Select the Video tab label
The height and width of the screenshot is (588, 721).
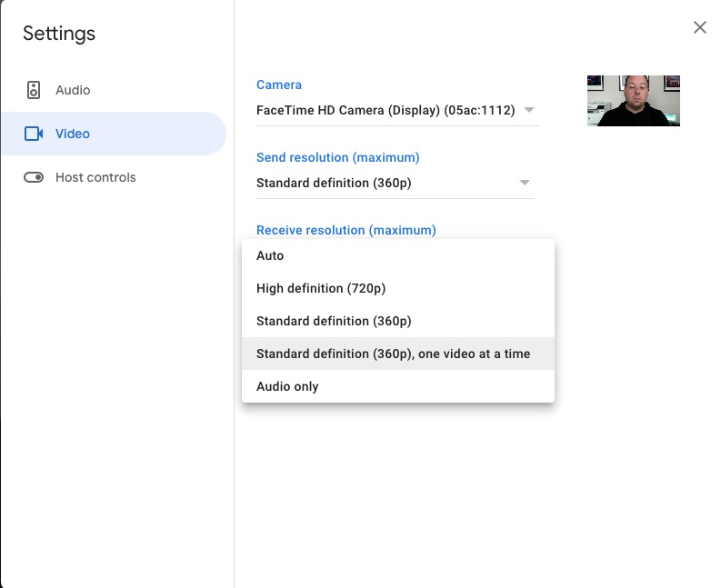pyautogui.click(x=73, y=134)
